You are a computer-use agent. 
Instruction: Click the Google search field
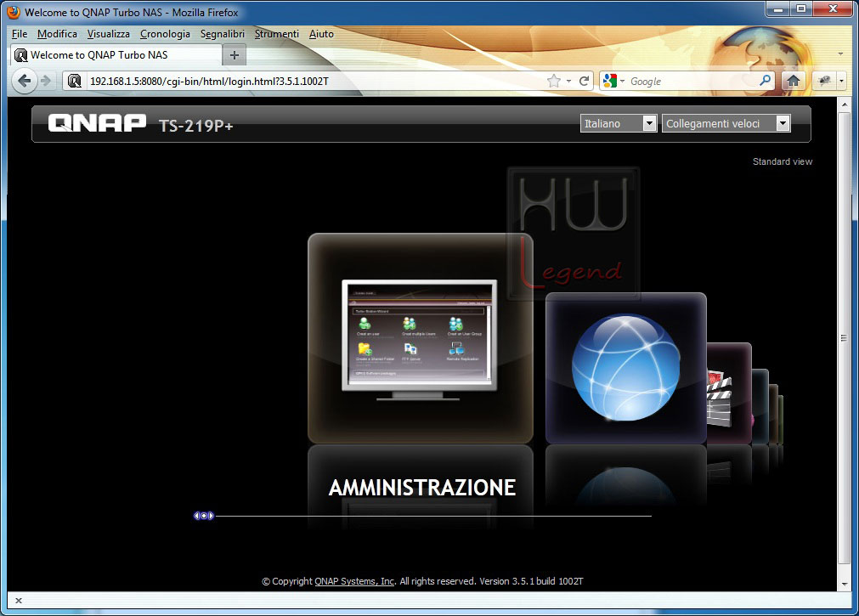(x=693, y=81)
